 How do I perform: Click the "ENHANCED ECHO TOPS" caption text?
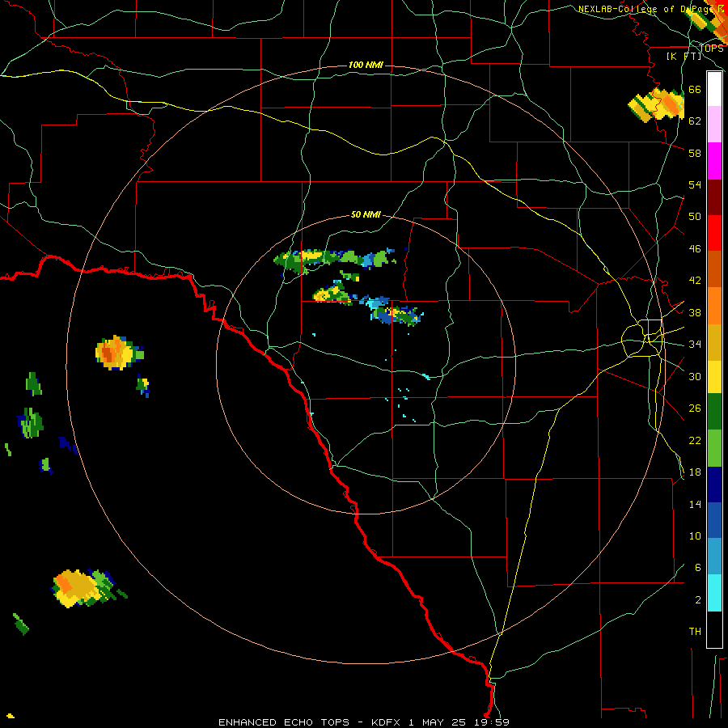[284, 722]
